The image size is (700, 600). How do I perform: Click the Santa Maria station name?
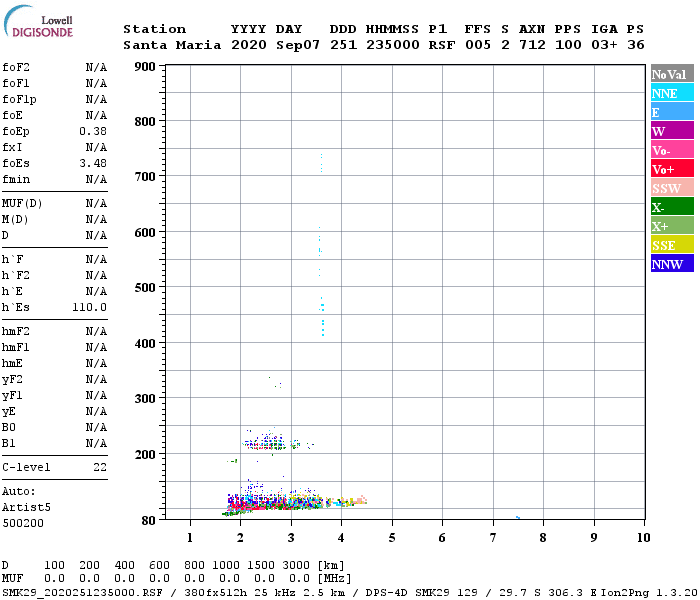(172, 45)
